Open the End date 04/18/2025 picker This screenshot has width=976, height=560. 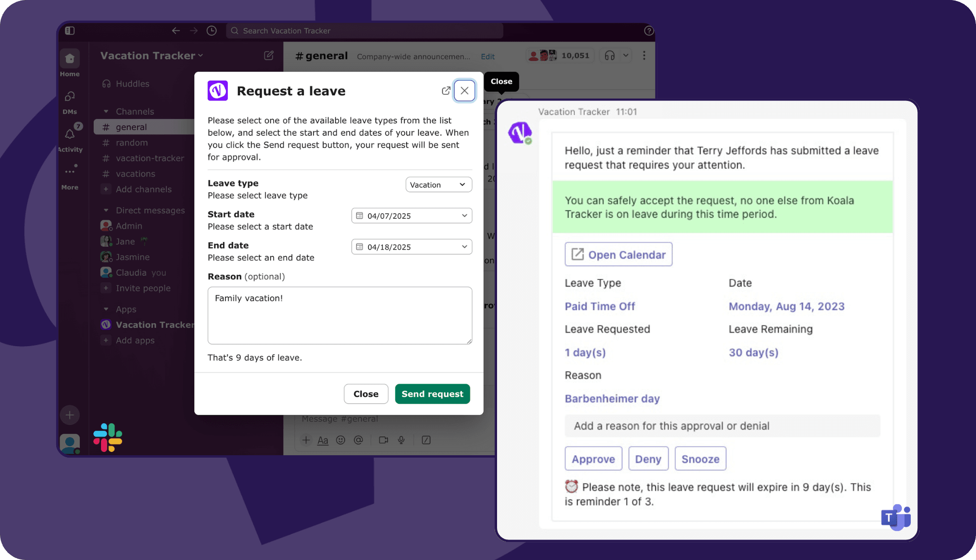point(412,247)
